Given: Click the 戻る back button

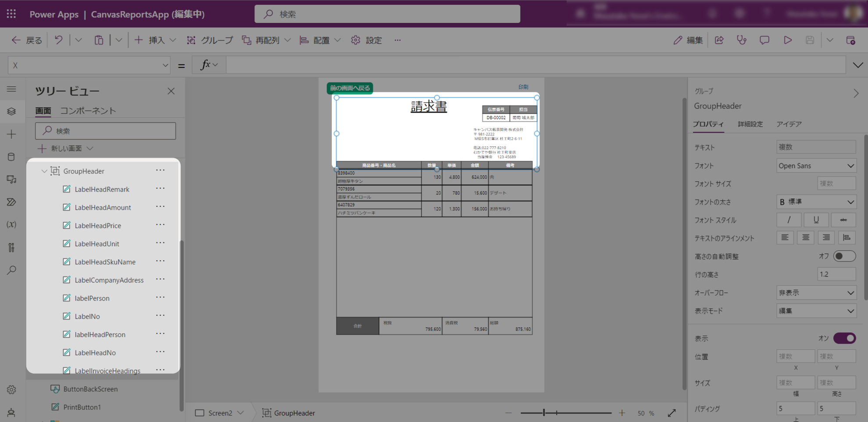Looking at the screenshot, I should pos(27,40).
